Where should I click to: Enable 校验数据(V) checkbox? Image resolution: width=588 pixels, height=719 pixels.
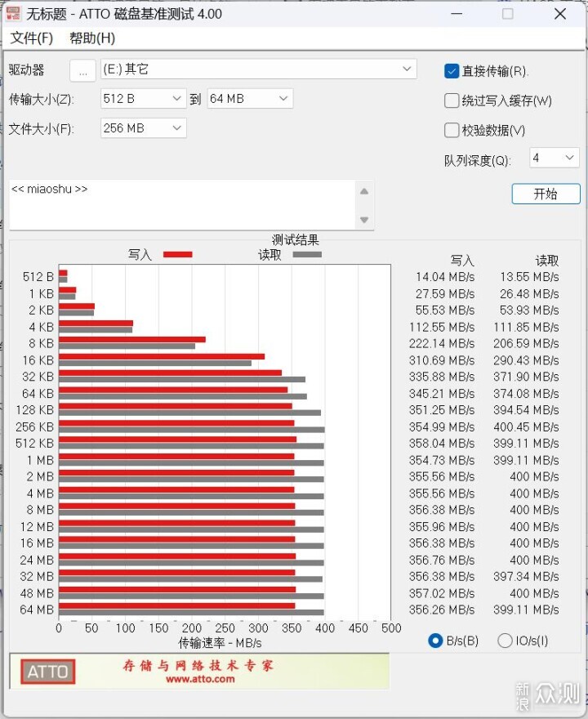(x=452, y=130)
